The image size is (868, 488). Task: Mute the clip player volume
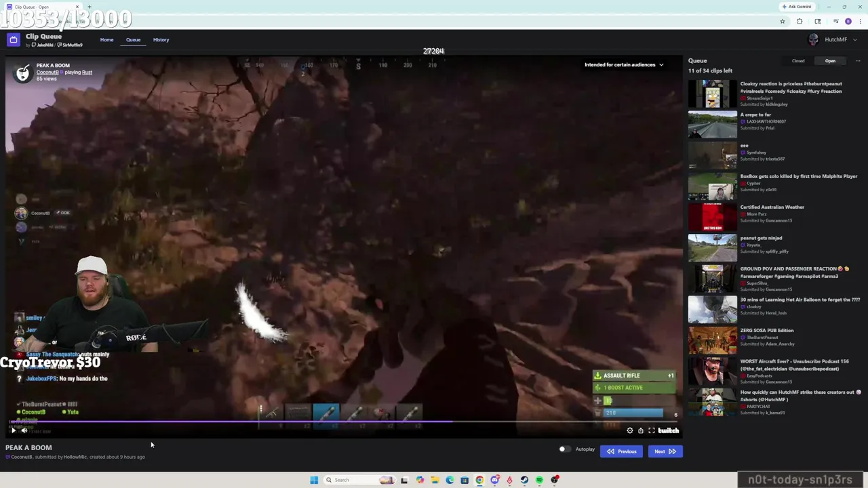tap(24, 430)
